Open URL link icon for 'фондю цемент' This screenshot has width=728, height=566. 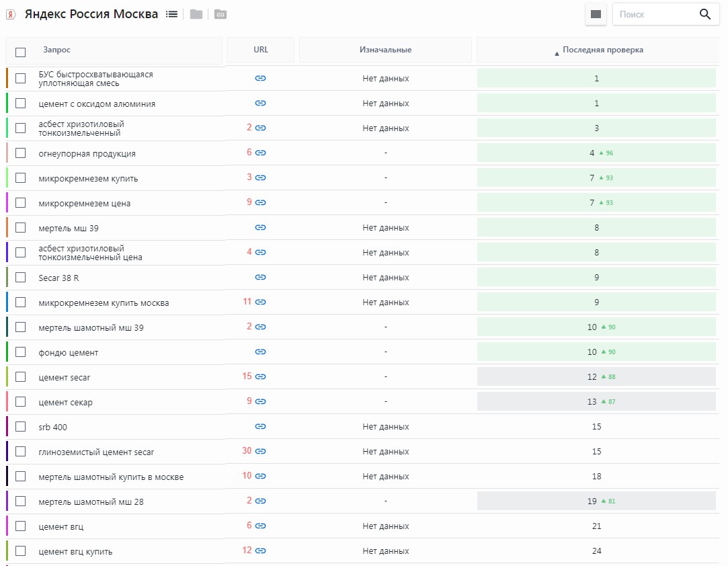[x=261, y=352]
